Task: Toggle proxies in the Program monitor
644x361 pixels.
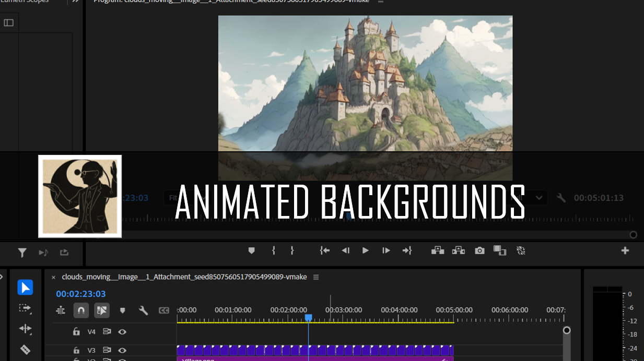Action: coord(521,250)
